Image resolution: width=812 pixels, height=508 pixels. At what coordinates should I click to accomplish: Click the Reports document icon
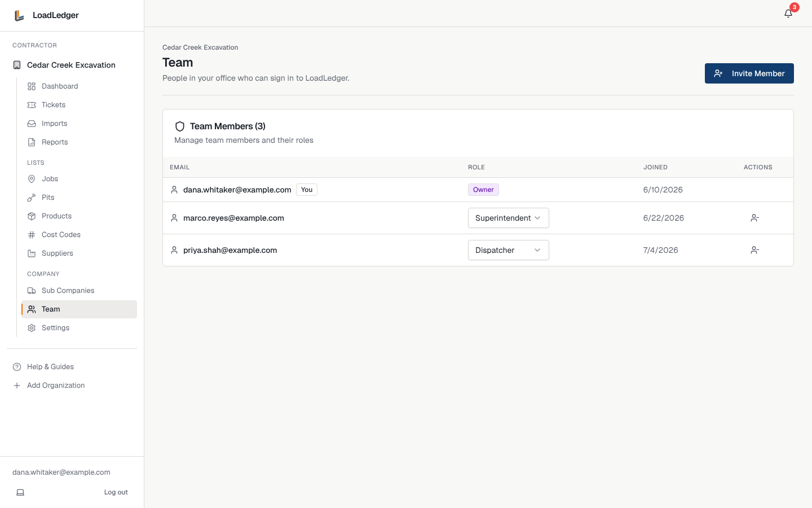coord(32,142)
